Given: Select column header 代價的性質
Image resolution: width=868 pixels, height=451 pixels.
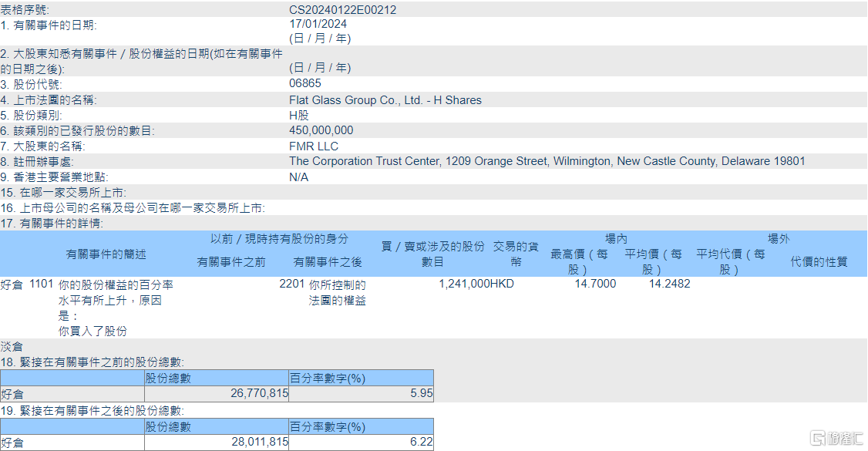Looking at the screenshot, I should pos(819,262).
